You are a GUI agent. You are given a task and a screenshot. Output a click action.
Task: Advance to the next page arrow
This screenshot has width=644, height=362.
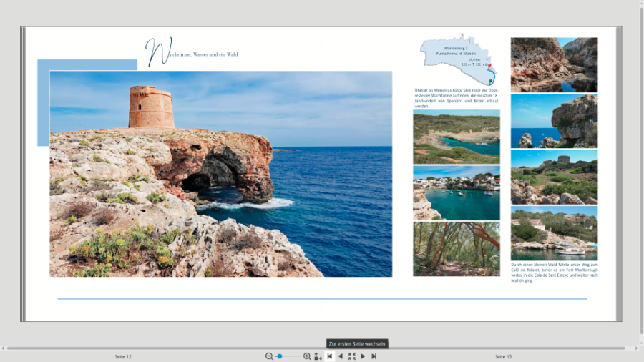point(363,356)
